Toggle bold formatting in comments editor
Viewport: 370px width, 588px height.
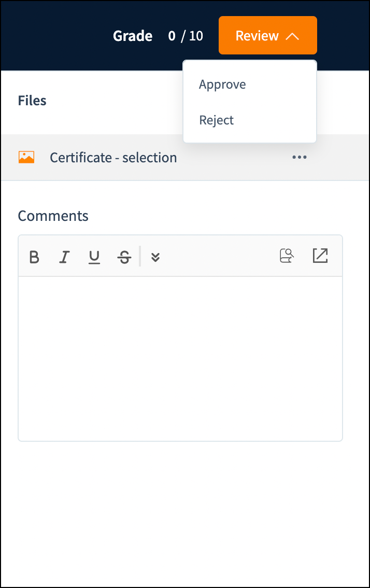34,257
